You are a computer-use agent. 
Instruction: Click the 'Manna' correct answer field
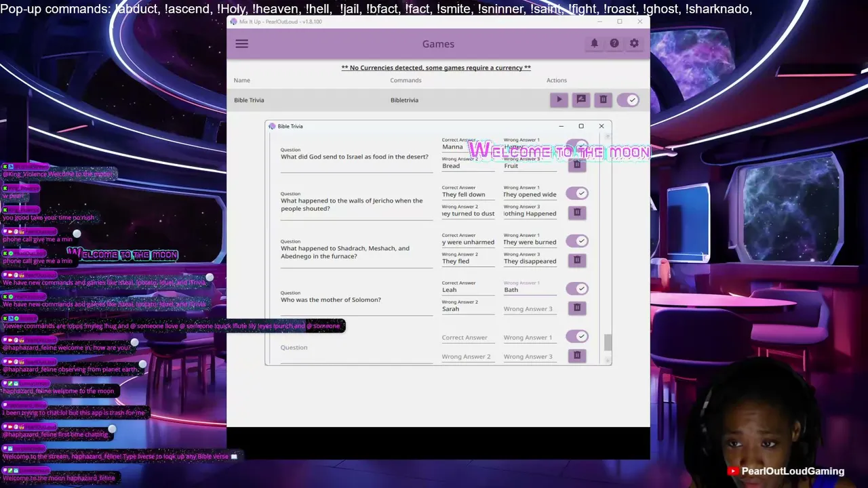pos(468,145)
